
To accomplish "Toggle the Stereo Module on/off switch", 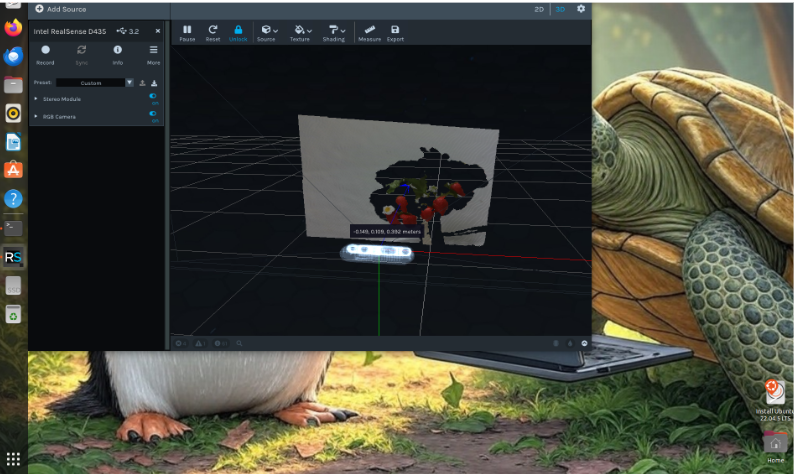I will 153,96.
